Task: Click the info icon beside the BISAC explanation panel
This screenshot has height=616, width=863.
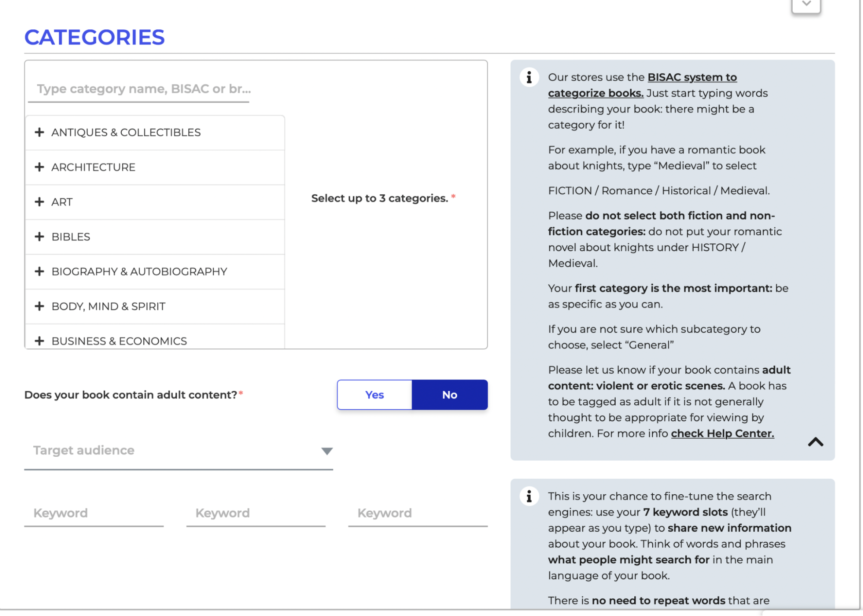Action: point(529,77)
